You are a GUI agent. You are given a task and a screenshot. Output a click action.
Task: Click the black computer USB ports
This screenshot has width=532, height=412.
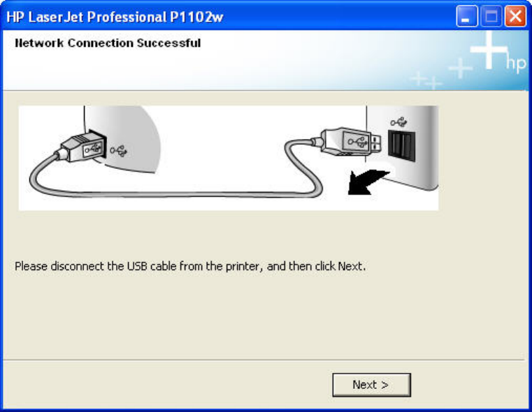click(401, 145)
